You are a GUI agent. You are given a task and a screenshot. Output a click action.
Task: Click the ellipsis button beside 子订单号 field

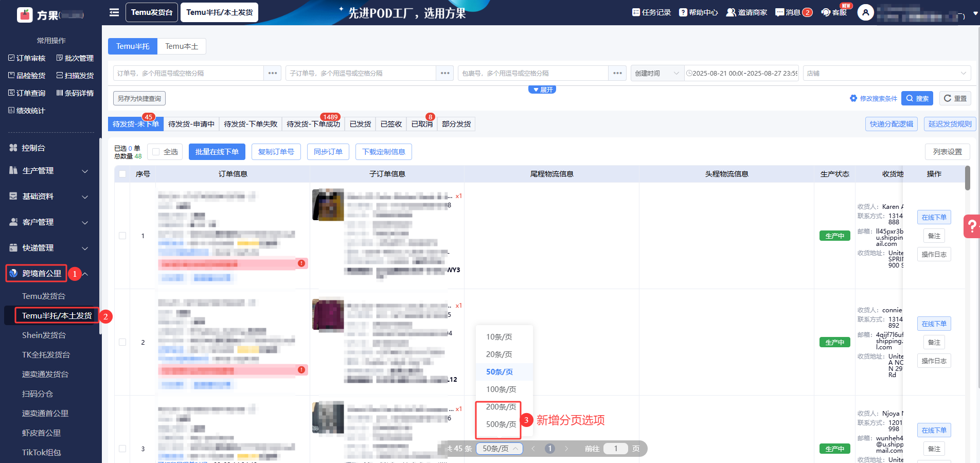click(x=445, y=73)
